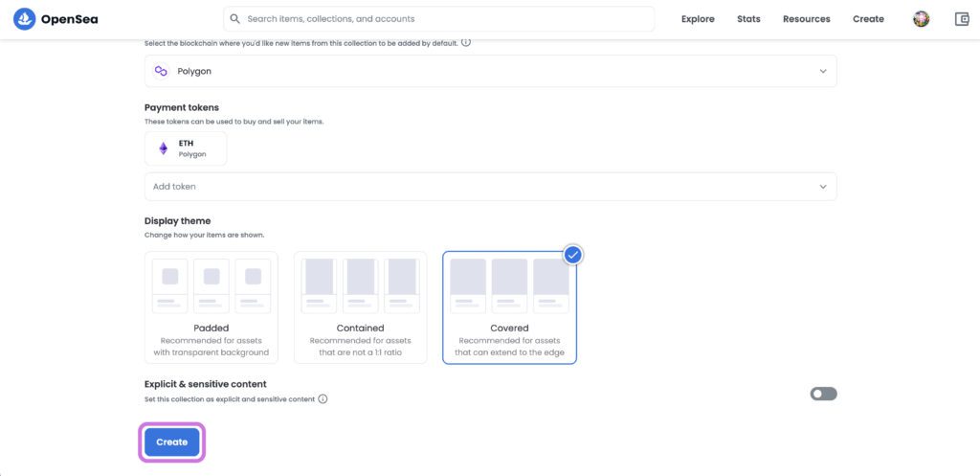Expand the Add token dropdown

click(x=491, y=187)
